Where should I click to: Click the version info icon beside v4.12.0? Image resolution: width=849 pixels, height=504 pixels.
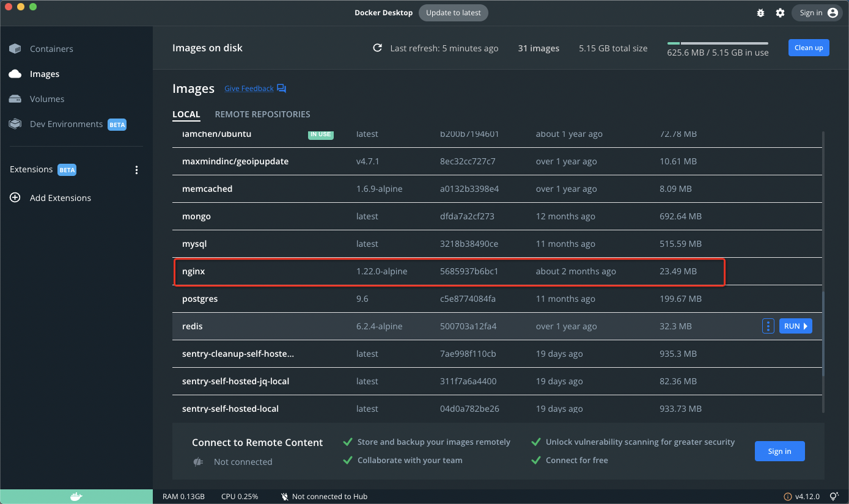coord(787,497)
